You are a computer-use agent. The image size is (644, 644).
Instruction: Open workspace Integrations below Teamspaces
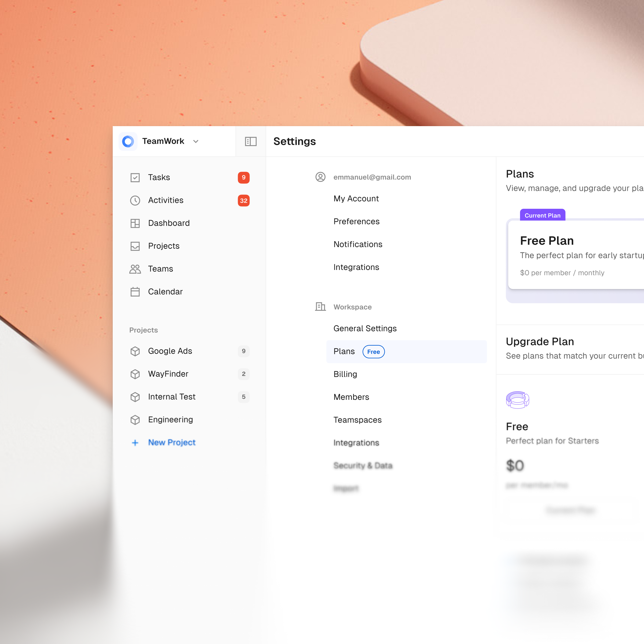point(356,443)
